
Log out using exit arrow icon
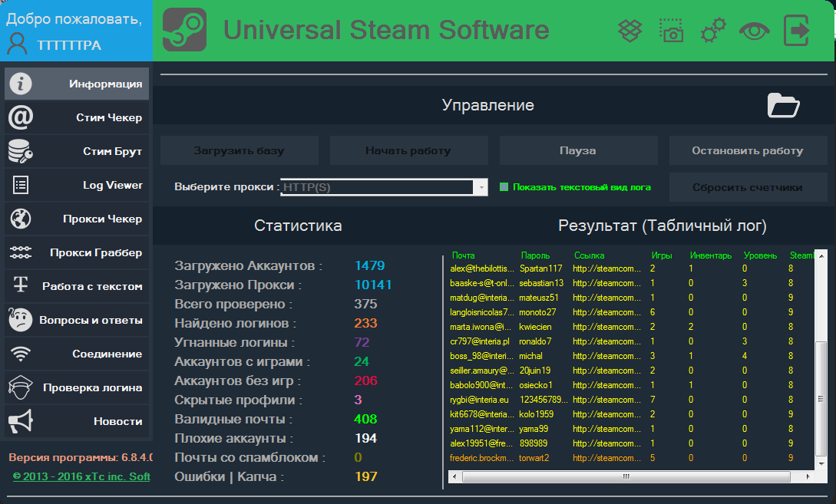[797, 31]
